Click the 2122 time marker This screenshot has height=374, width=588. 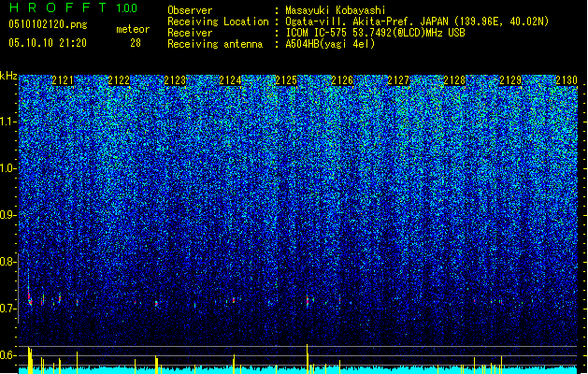(x=119, y=79)
